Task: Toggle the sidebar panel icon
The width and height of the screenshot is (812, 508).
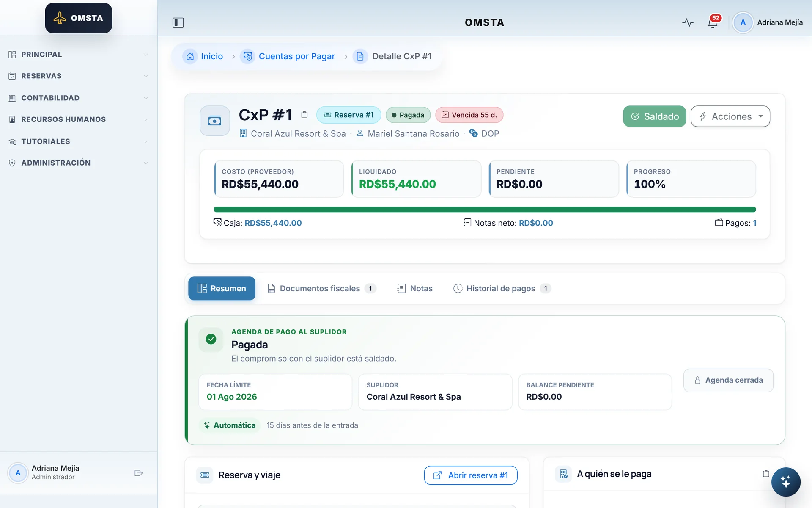Action: [178, 22]
